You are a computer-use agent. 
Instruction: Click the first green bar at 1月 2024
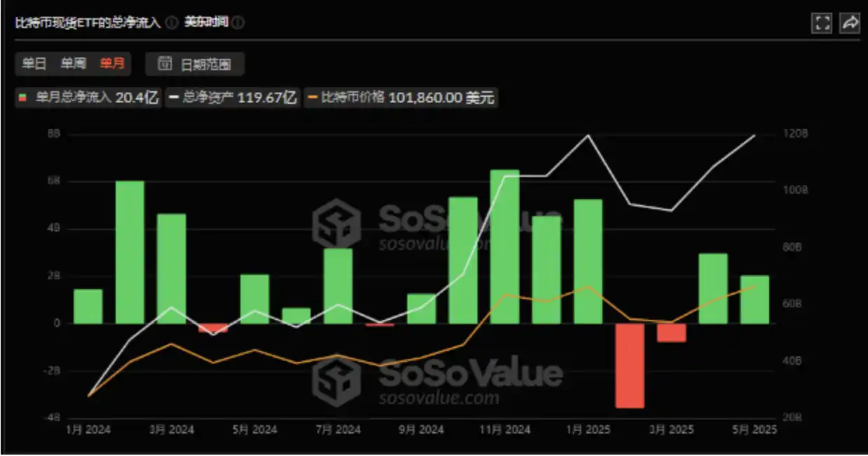point(88,306)
